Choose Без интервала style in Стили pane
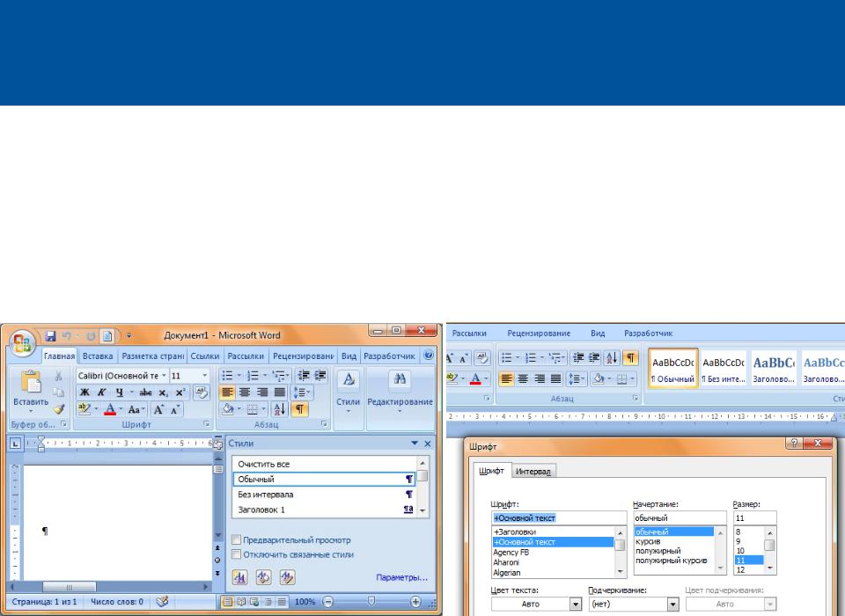This screenshot has height=616, width=845. pos(325,495)
